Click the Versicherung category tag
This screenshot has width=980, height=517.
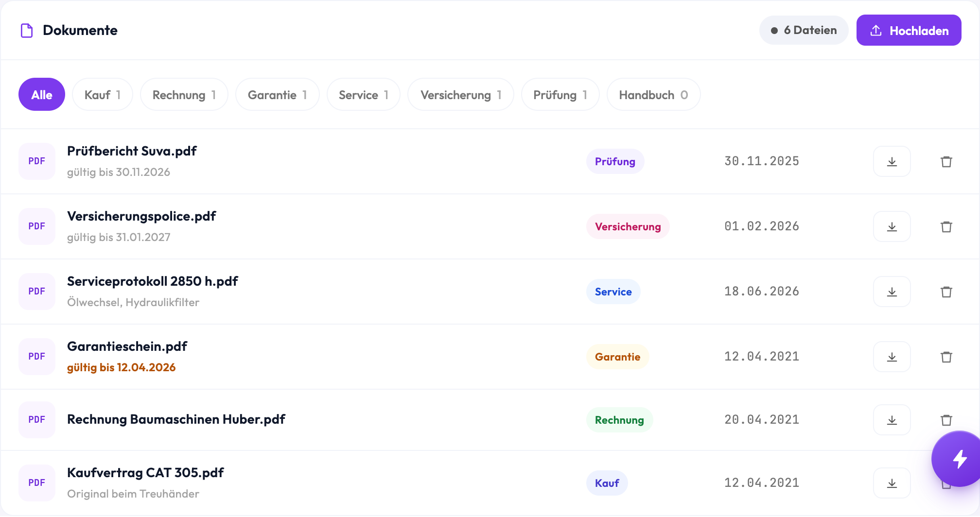[x=628, y=226]
